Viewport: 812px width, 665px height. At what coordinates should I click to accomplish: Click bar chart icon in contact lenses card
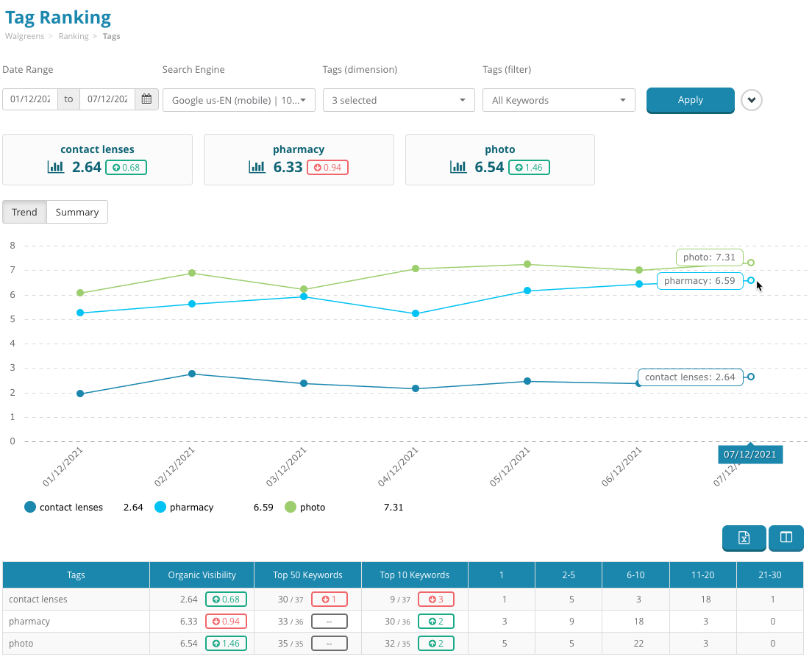point(56,167)
